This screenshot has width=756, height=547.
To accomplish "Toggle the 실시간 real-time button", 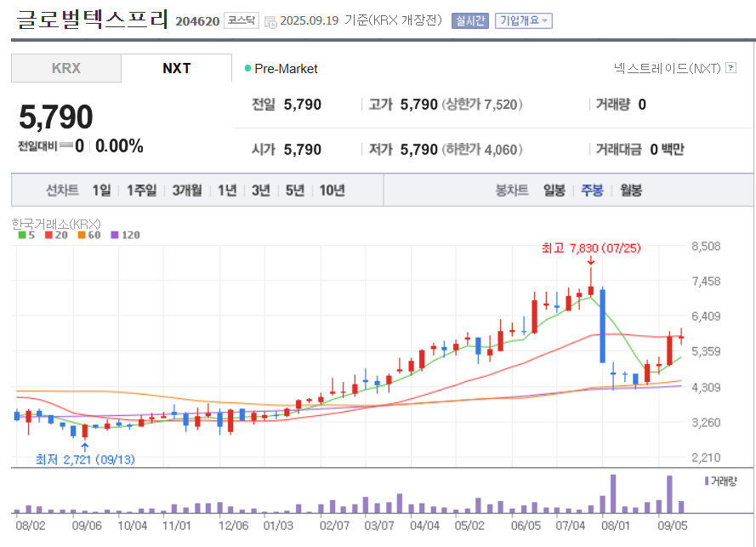I will (x=470, y=20).
